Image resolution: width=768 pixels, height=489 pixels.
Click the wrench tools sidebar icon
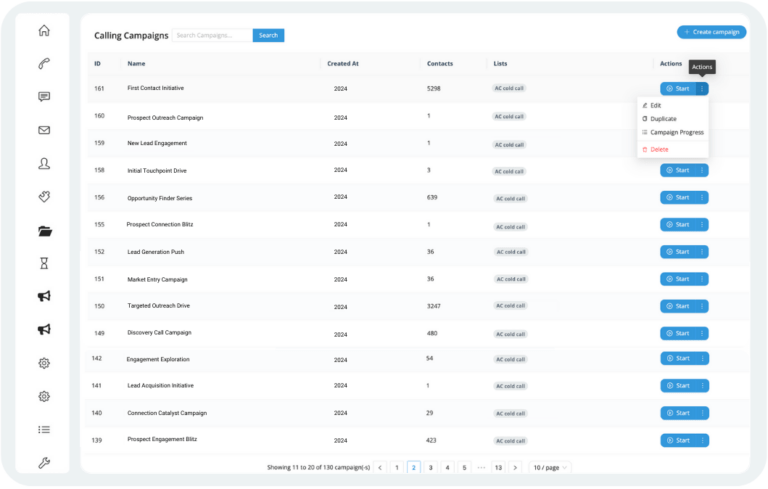click(x=44, y=463)
